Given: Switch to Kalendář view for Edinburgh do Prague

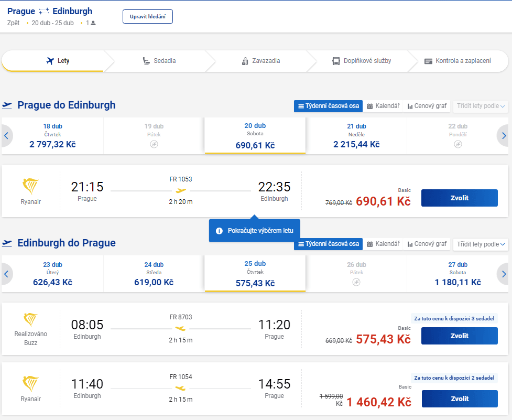Looking at the screenshot, I should [x=383, y=244].
